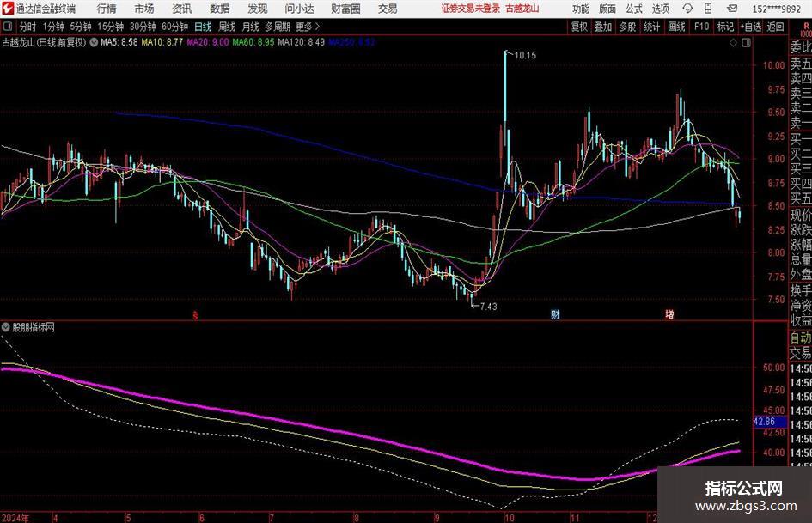Click the 返回 back button
The image size is (812, 523).
(x=775, y=27)
